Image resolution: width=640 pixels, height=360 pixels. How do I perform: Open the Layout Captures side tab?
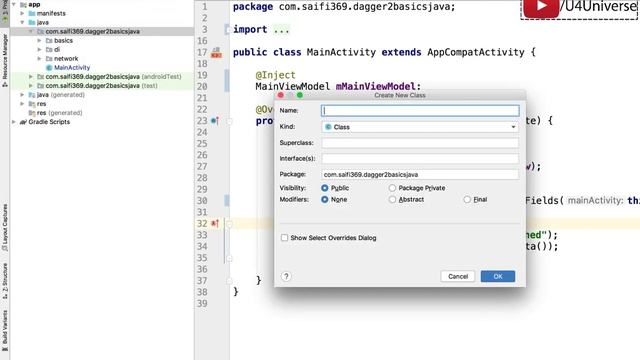click(5, 228)
